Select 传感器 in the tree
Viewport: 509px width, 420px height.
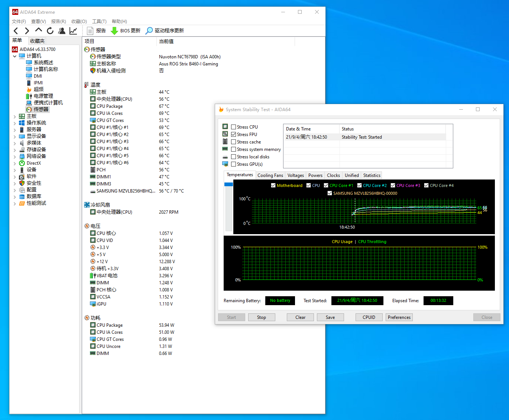(x=41, y=109)
